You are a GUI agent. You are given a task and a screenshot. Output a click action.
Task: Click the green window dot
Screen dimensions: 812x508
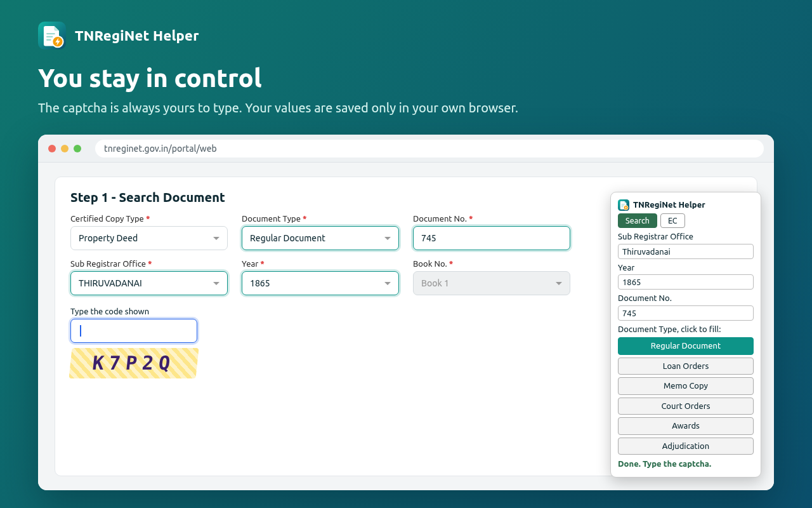click(x=77, y=149)
